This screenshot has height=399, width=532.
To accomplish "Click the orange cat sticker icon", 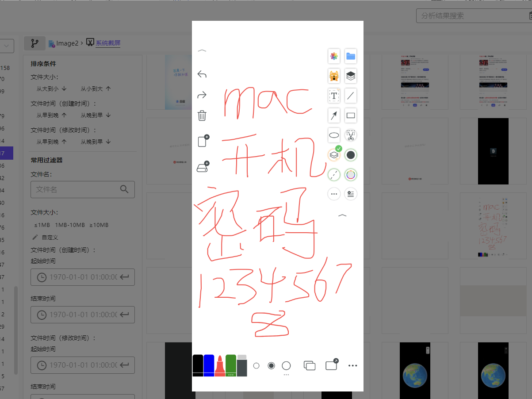I will [334, 76].
